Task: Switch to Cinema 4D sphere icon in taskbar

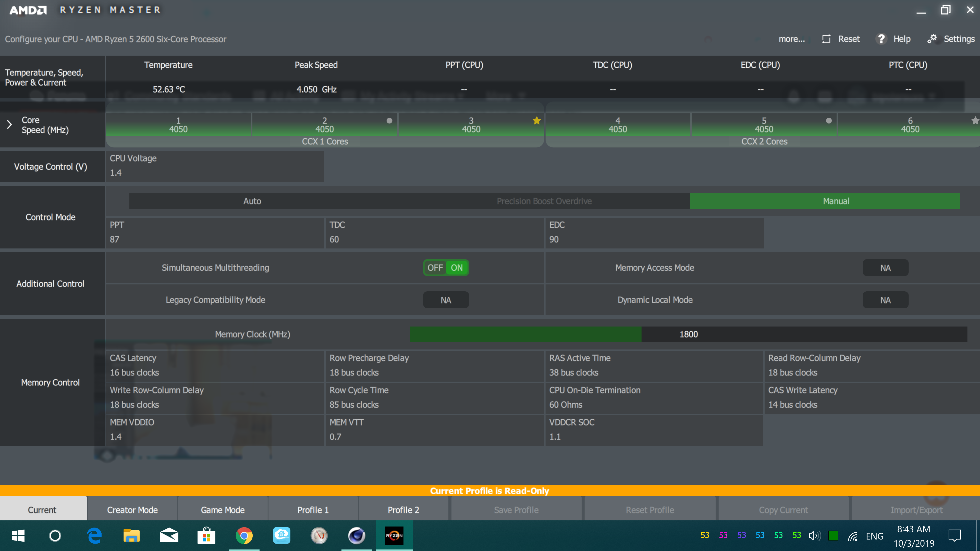Action: pos(357,536)
